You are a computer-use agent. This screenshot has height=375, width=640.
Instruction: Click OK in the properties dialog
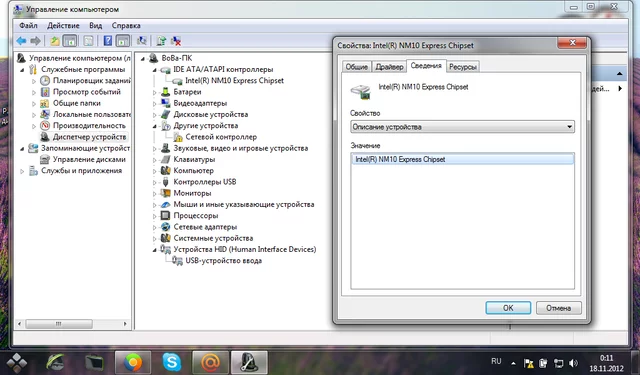click(508, 308)
